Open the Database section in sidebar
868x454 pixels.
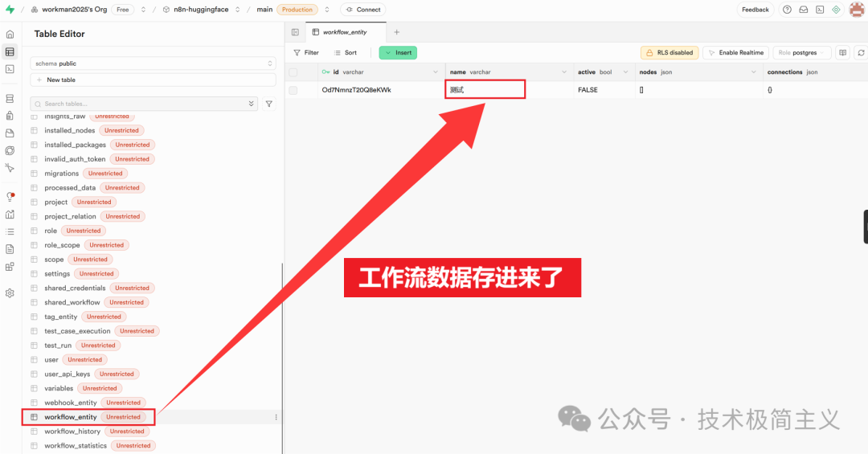tap(10, 99)
